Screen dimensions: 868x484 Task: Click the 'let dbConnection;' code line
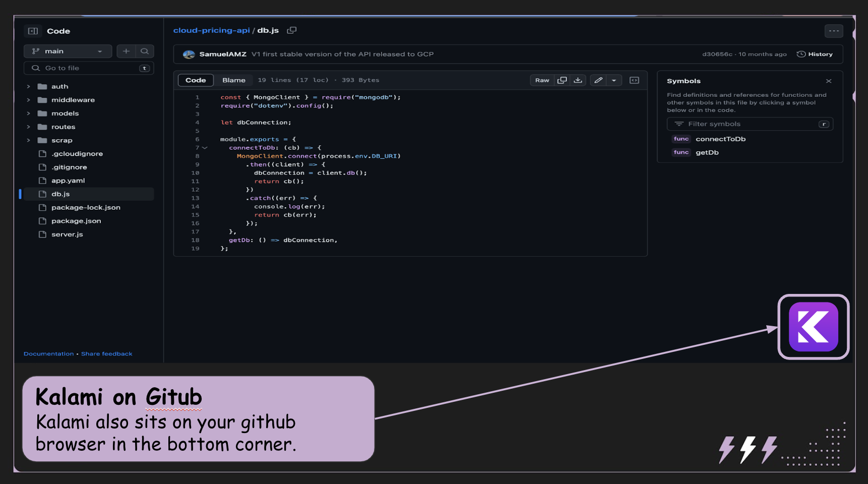tap(256, 123)
